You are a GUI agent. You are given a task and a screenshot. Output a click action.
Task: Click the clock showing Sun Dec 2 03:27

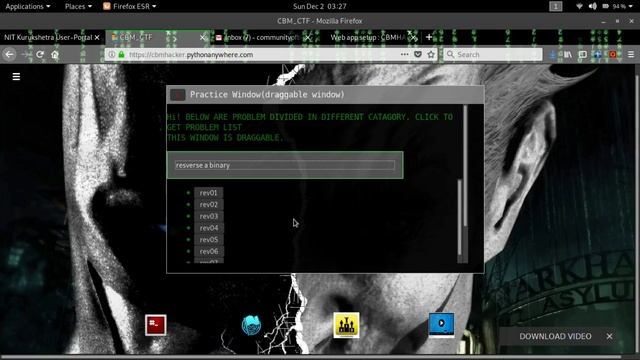click(320, 6)
